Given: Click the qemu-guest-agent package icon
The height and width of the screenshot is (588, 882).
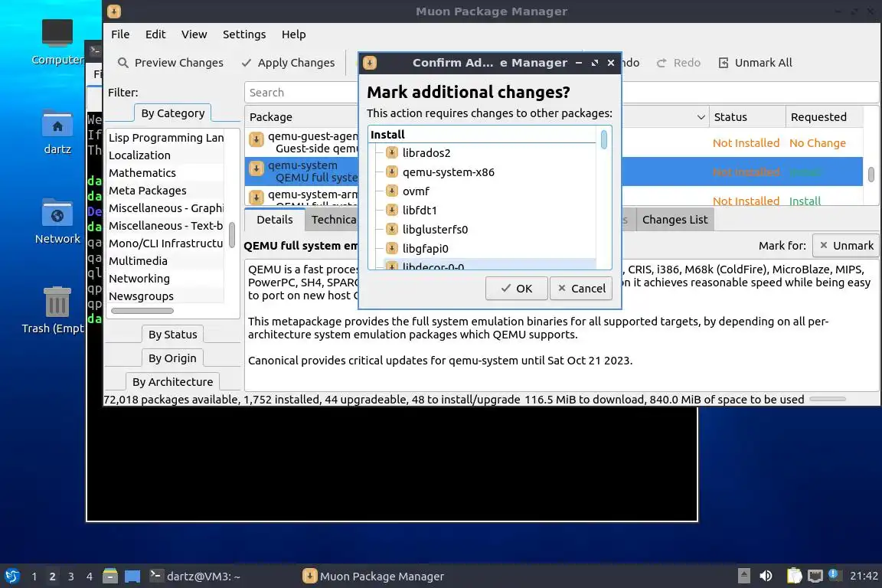Looking at the screenshot, I should tap(256, 139).
